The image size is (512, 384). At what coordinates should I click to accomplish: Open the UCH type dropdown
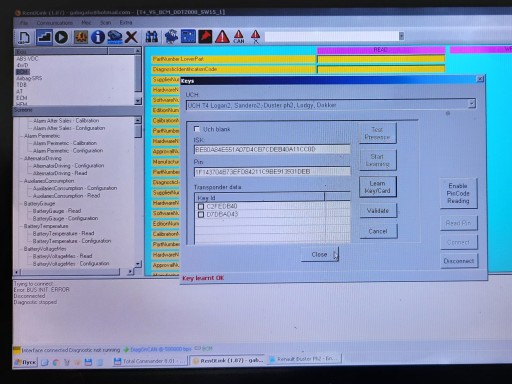click(x=471, y=104)
